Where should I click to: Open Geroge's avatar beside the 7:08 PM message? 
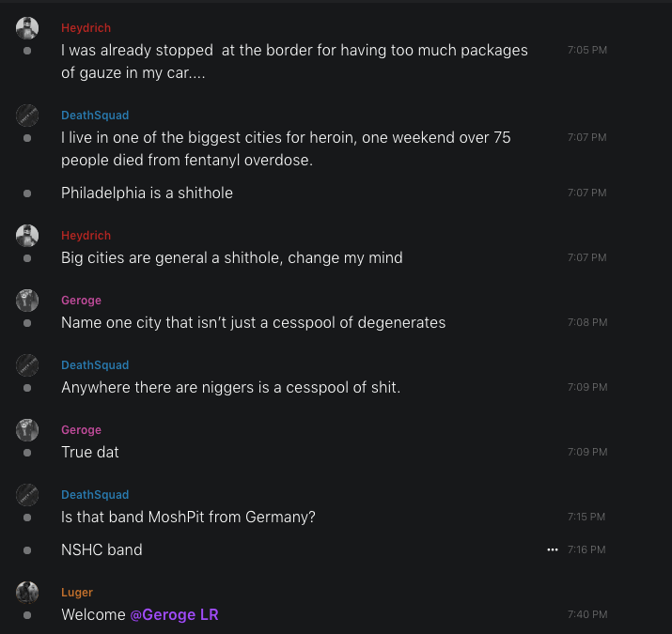tap(27, 301)
